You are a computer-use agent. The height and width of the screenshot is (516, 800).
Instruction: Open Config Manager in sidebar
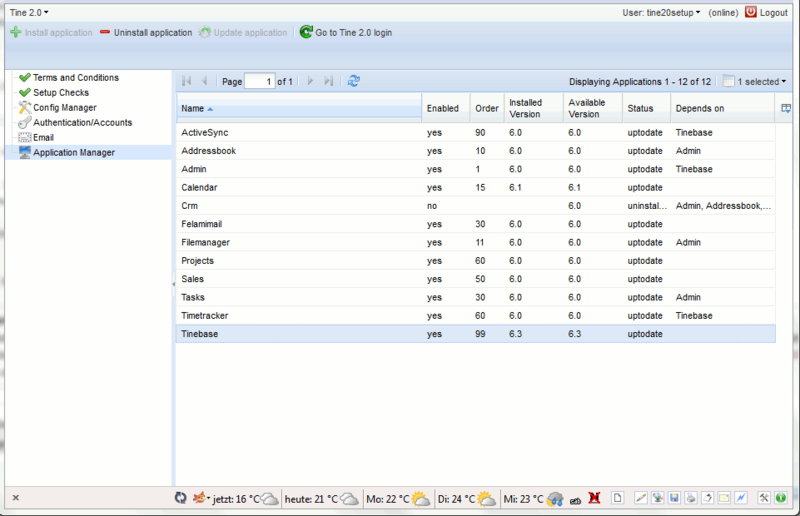65,108
